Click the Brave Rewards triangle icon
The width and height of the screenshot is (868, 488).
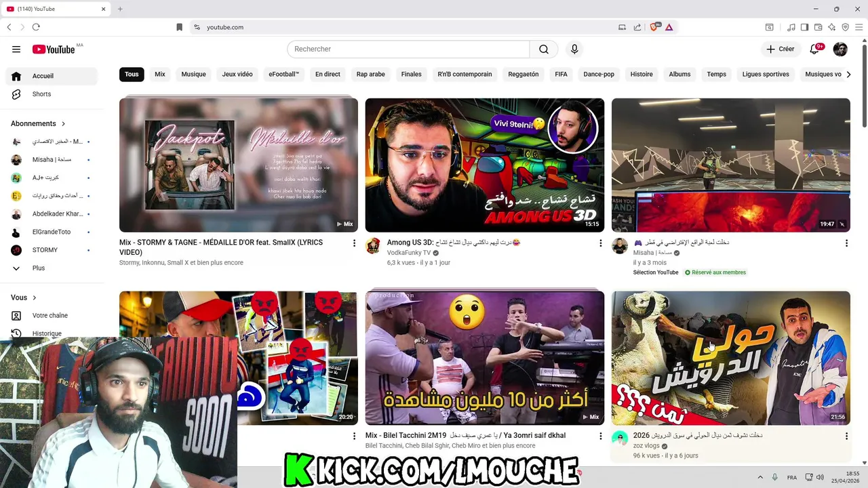point(669,27)
